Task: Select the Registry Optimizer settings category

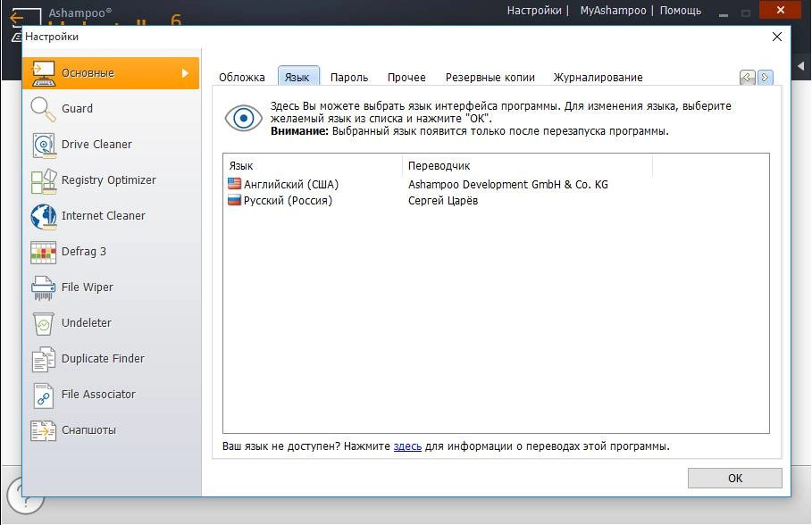Action: pyautogui.click(x=111, y=180)
